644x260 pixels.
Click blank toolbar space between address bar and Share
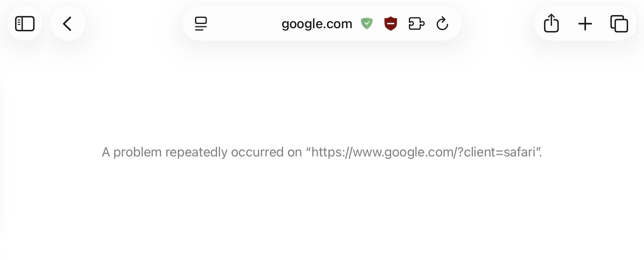click(497, 24)
